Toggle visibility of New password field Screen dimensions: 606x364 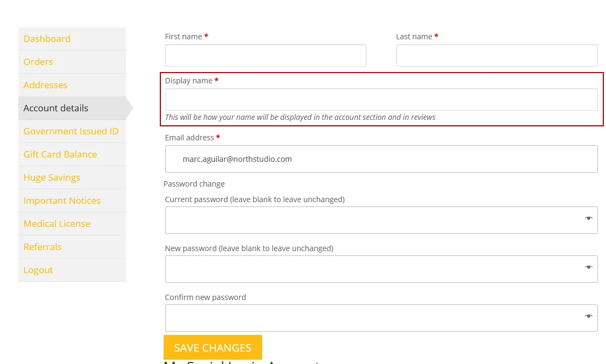click(x=588, y=267)
